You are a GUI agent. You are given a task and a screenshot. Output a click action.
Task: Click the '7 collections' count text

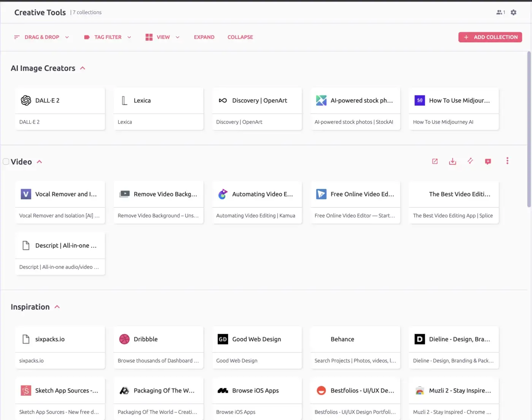point(87,13)
